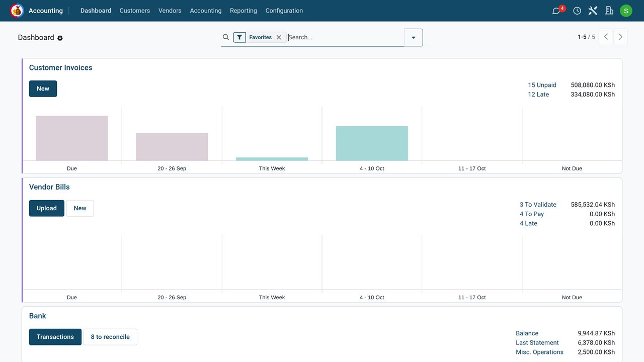Open the Configuration menu

pyautogui.click(x=284, y=11)
